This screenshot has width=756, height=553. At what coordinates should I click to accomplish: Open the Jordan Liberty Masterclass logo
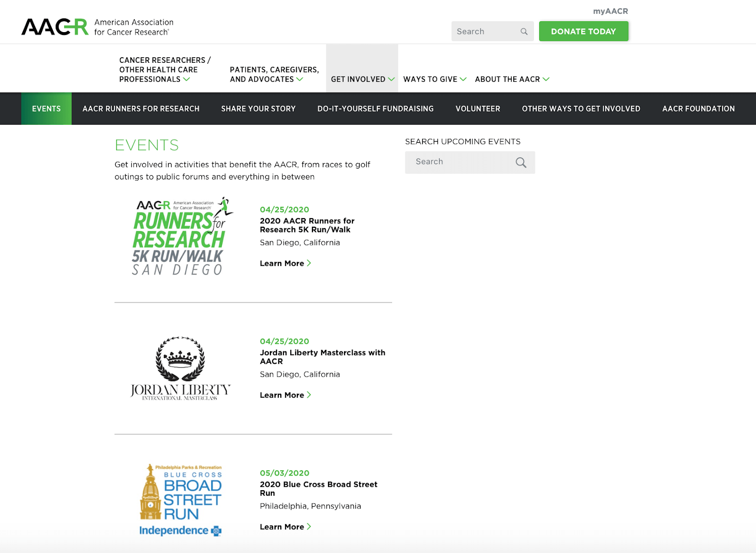coord(180,369)
